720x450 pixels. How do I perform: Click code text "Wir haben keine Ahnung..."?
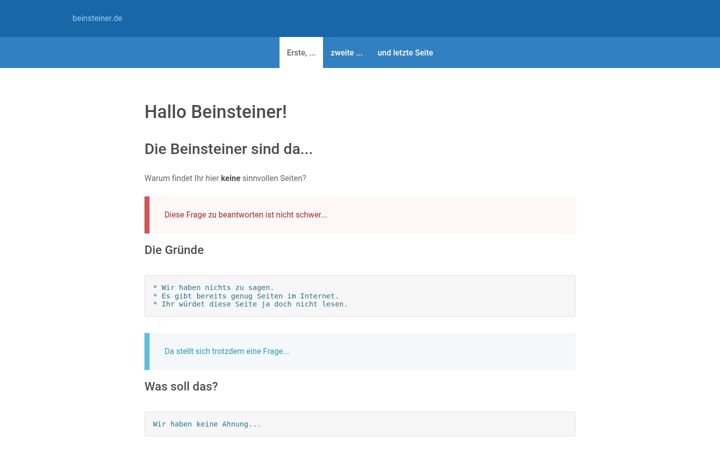207,424
